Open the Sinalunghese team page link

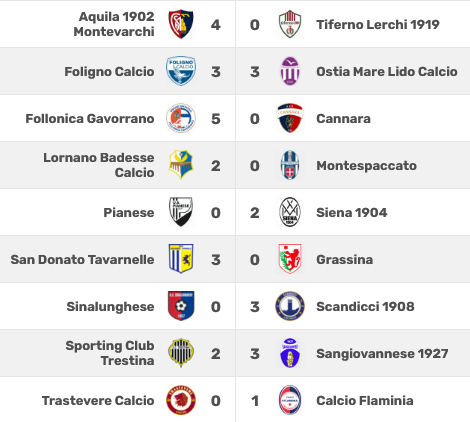click(x=110, y=307)
